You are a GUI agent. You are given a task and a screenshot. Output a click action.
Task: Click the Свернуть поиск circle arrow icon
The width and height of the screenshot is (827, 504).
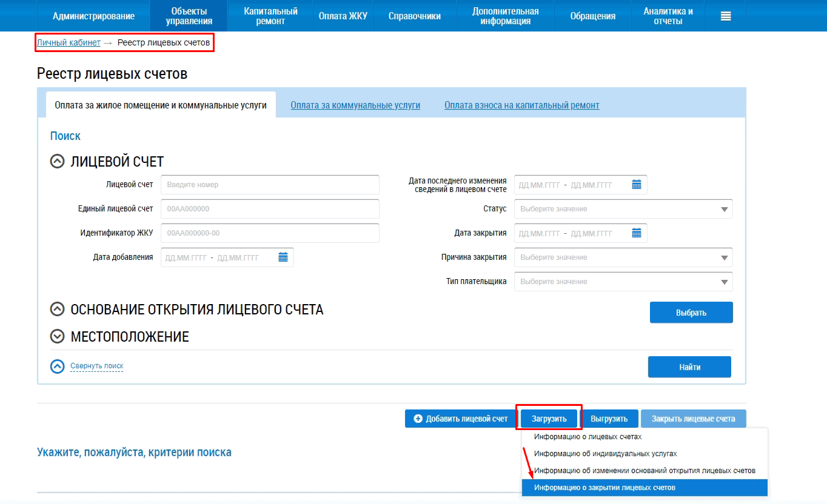(x=57, y=366)
